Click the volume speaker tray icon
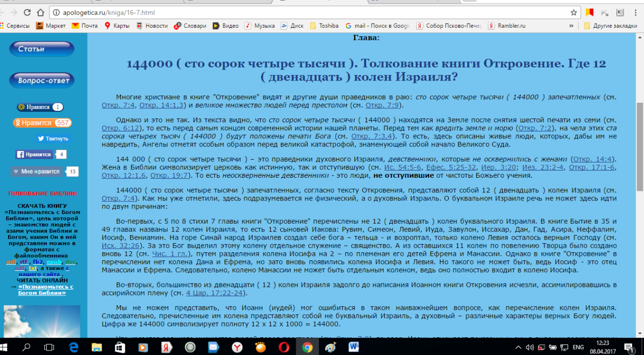This screenshot has width=644, height=355. click(x=529, y=347)
